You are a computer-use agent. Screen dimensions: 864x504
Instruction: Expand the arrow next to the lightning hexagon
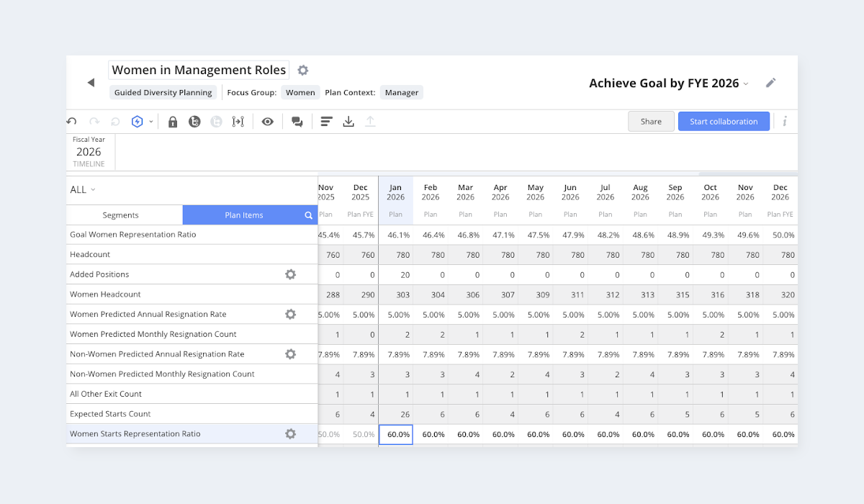click(x=150, y=122)
